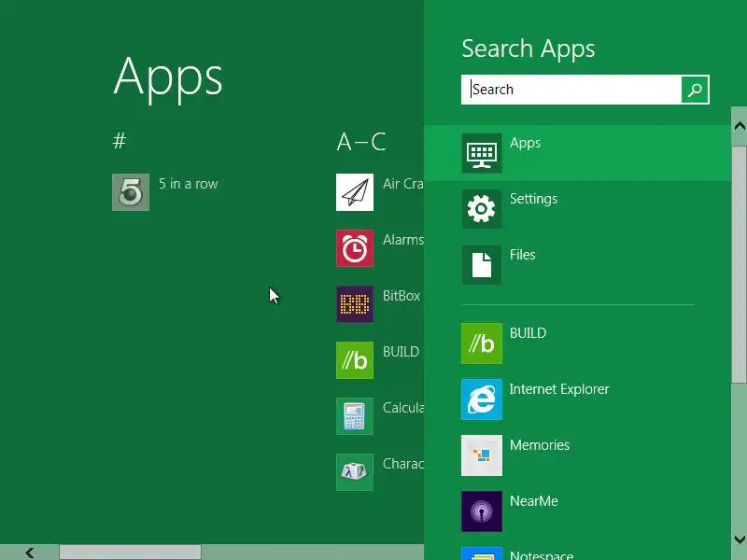
Task: Focus the Search text box
Action: coord(571,90)
